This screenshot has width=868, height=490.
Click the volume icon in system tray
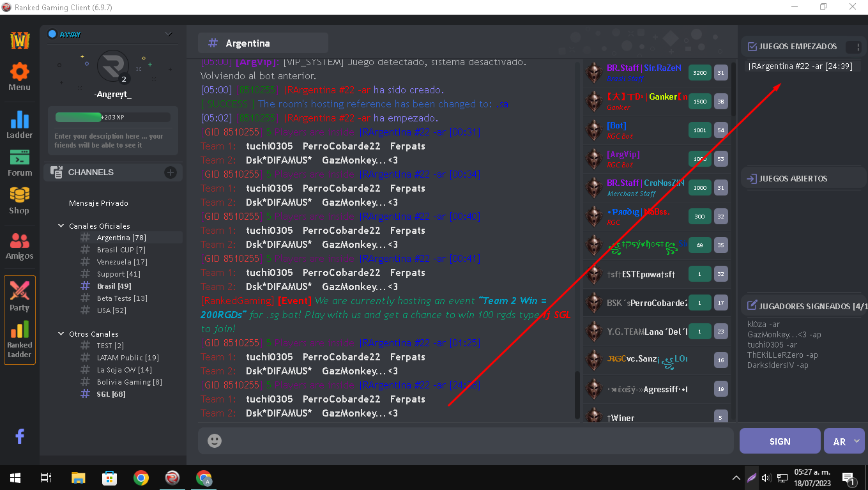[767, 478]
